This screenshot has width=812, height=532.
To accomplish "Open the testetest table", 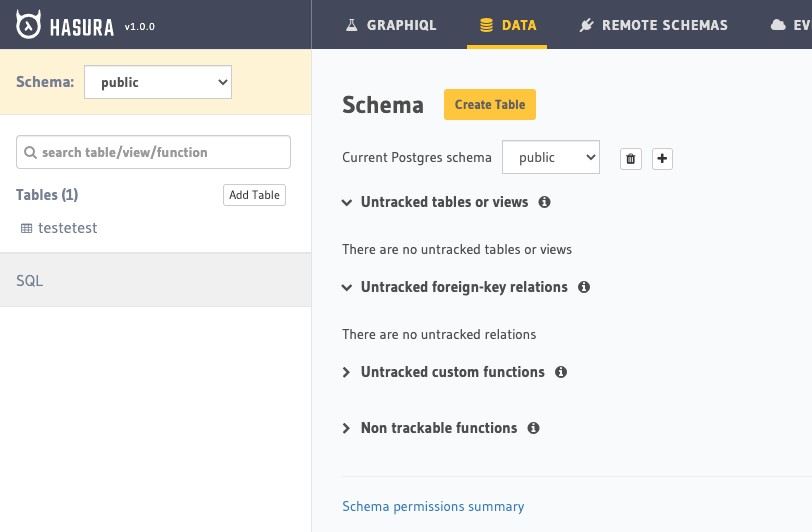I will coord(67,228).
